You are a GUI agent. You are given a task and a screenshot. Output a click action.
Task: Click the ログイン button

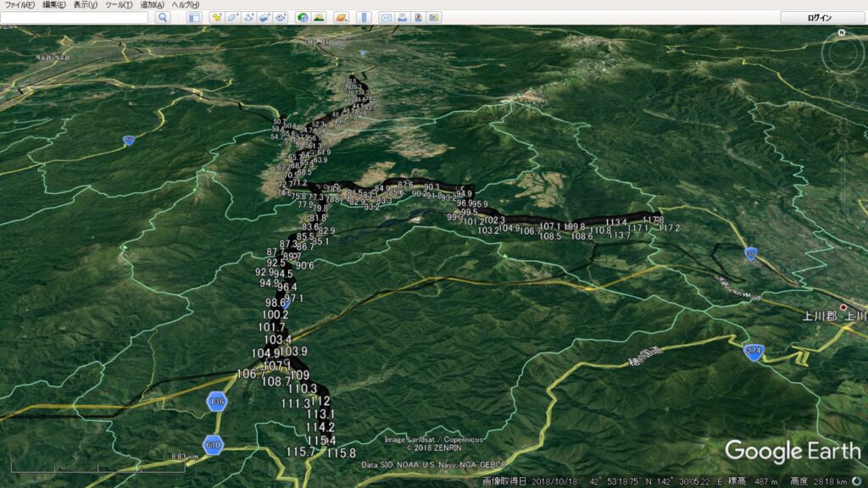pos(820,17)
